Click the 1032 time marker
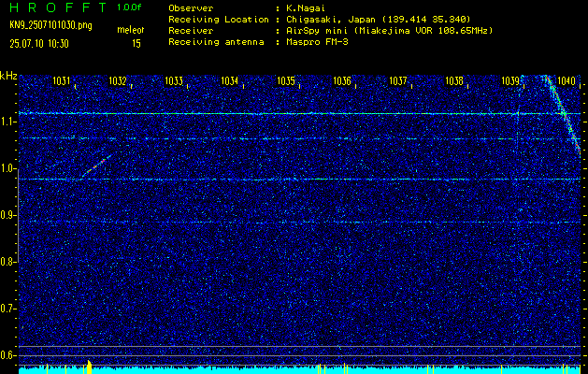This screenshot has height=374, width=588. 118,81
